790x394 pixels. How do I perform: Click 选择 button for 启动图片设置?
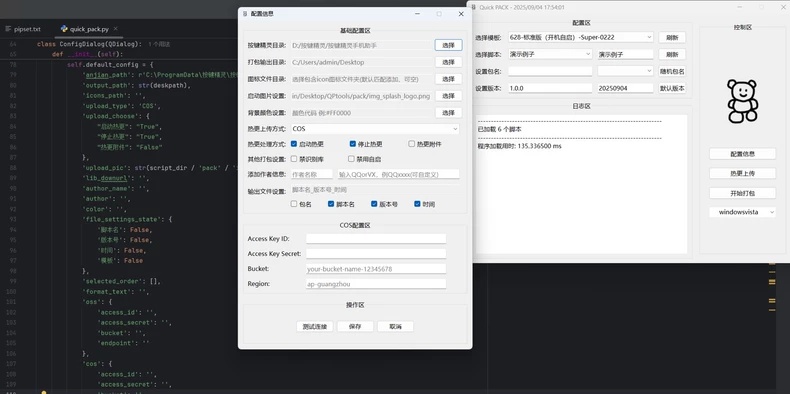[448, 96]
